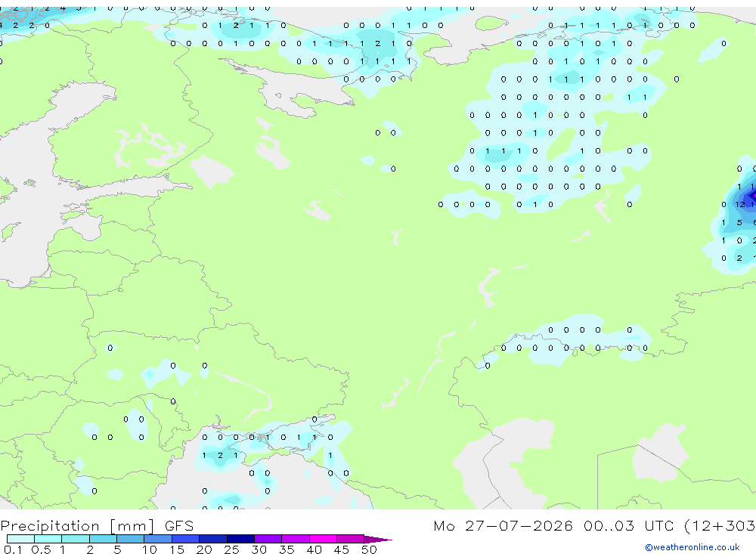Click the legend scale label '45'
This screenshot has height=554, width=756.
point(342,549)
